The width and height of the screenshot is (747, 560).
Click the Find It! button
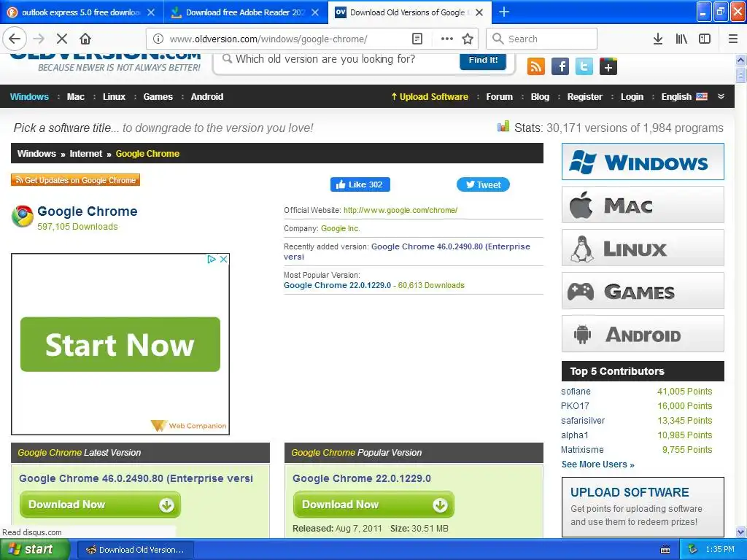tap(483, 60)
